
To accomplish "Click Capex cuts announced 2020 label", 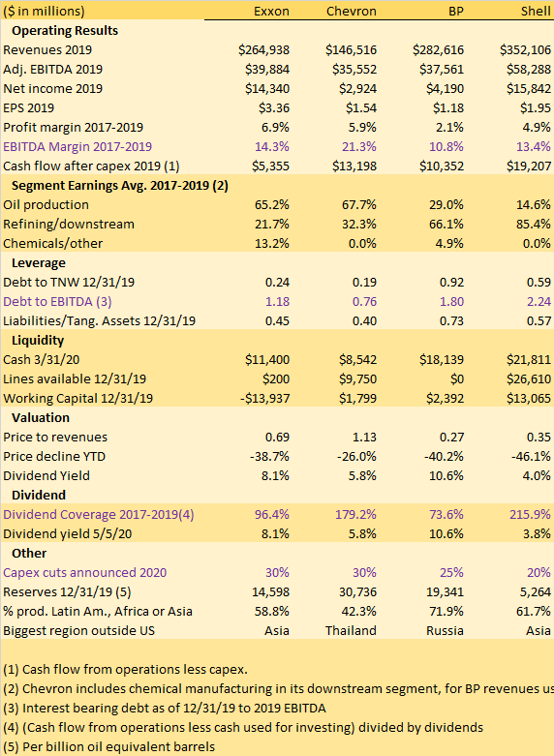I will point(85,573).
